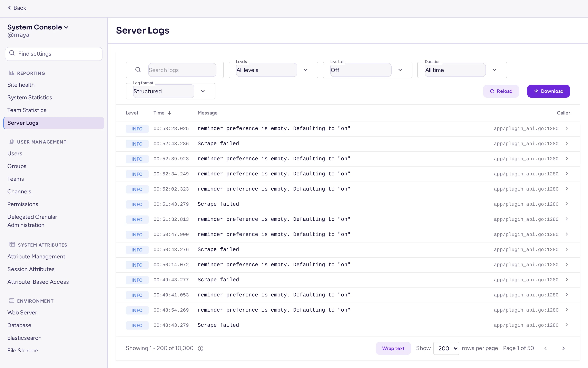This screenshot has height=368, width=588.
Task: Expand the 00:52:39.923 log row chevron
Action: (x=567, y=158)
